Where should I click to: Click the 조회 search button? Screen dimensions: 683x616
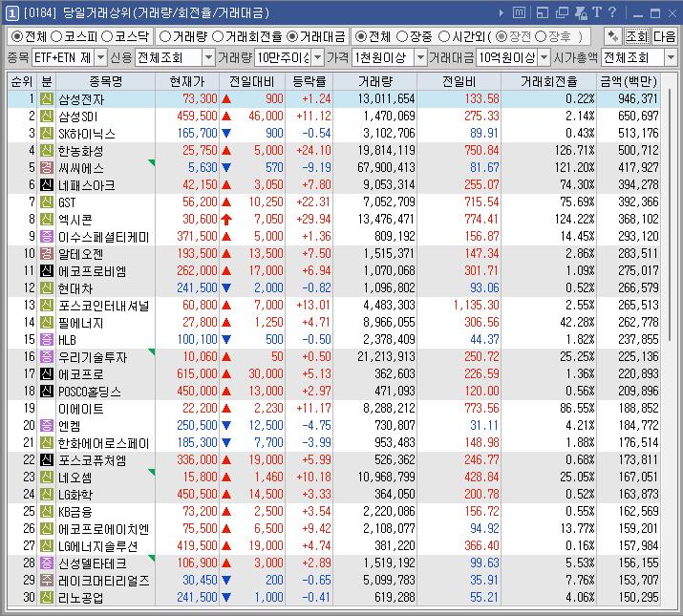click(x=637, y=36)
